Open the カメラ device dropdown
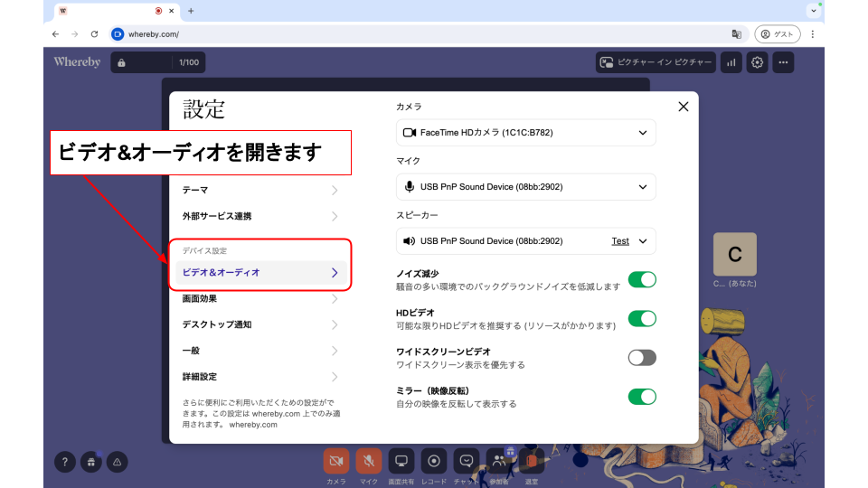Viewport: 868px width, 488px height. (x=525, y=133)
